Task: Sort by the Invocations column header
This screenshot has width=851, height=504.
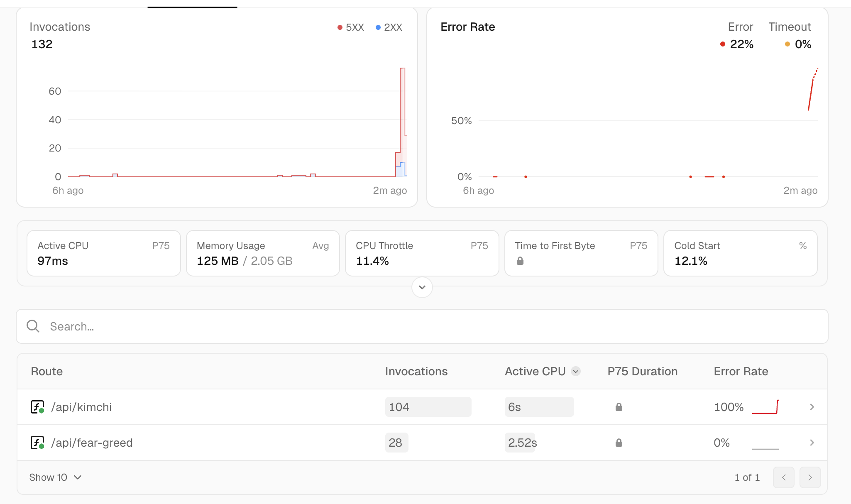Action: pos(416,371)
